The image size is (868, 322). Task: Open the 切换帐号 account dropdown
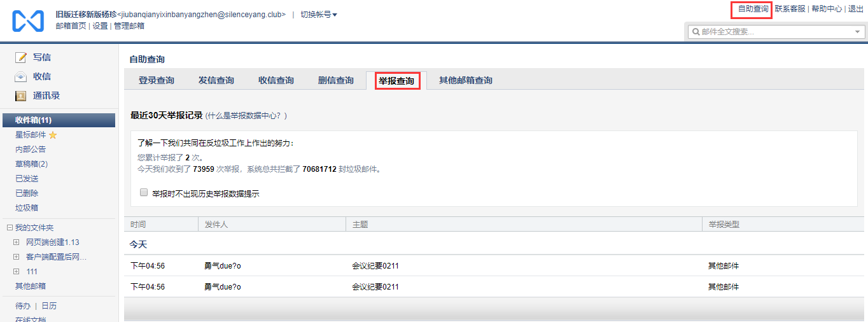pyautogui.click(x=319, y=15)
